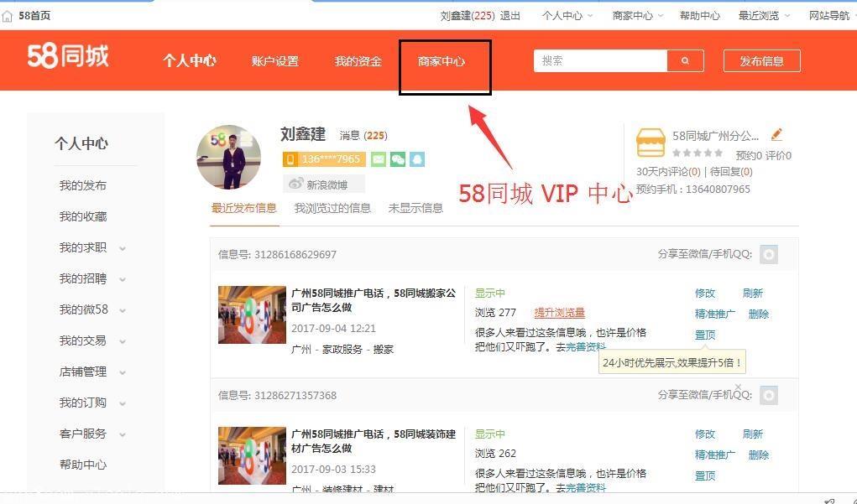The width and height of the screenshot is (857, 504).
Task: Click the 搜索 input field
Action: point(601,60)
